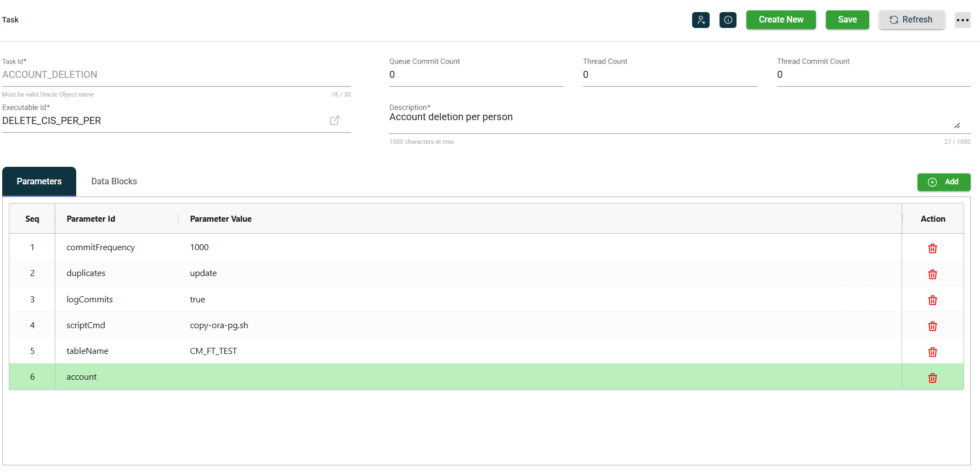
Task: Click the empty account parameter value cell
Action: (543, 377)
